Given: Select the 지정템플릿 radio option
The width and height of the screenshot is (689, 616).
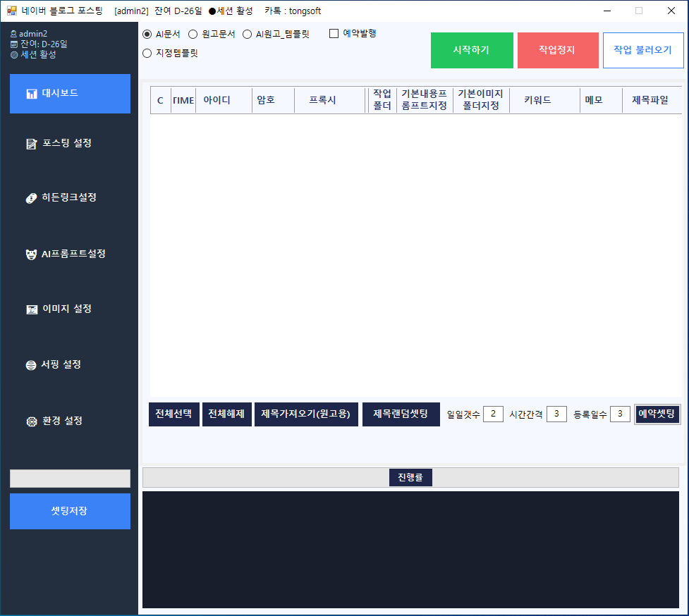Looking at the screenshot, I should pyautogui.click(x=147, y=53).
